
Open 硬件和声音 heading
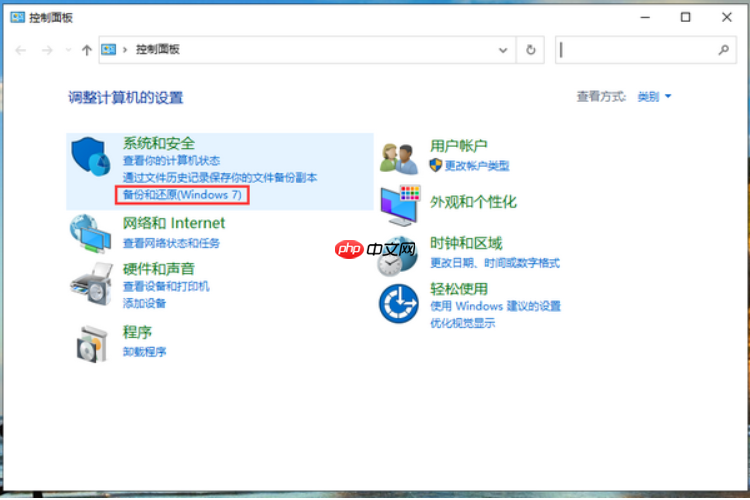coord(159,268)
